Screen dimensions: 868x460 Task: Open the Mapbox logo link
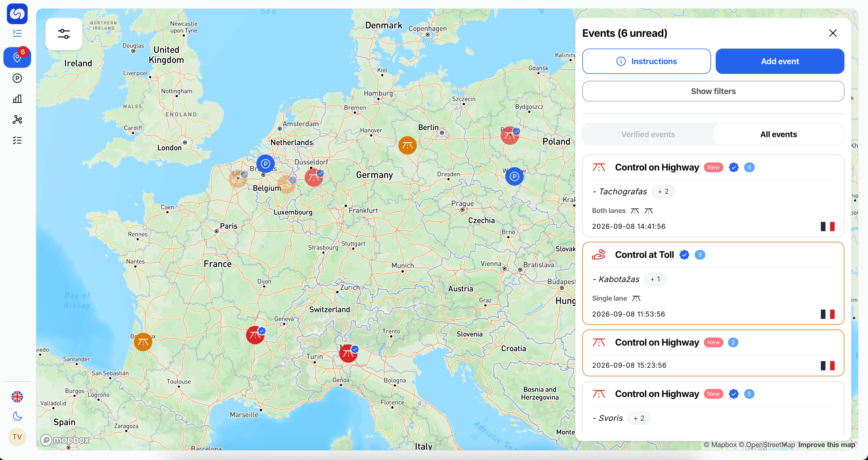[65, 440]
